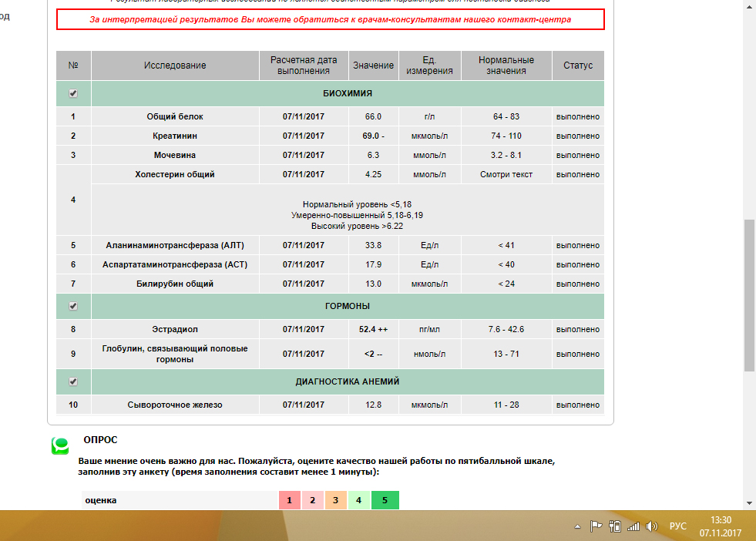
Task: Open the network signal tray icon
Action: 633,526
